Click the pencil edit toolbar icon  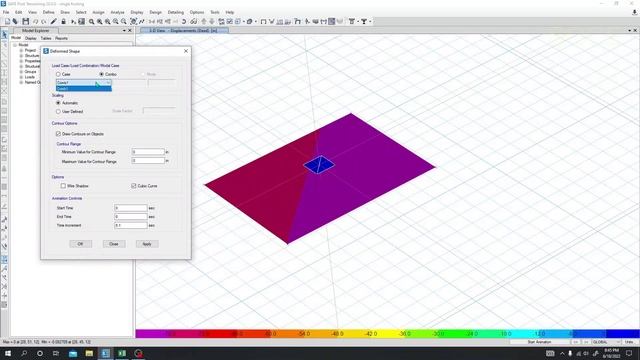[x=53, y=21]
